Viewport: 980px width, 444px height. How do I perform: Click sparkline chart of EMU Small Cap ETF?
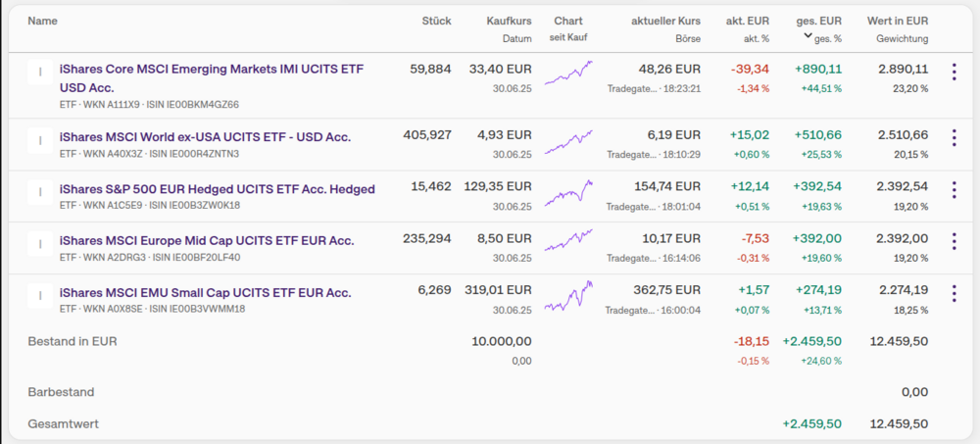tap(568, 296)
